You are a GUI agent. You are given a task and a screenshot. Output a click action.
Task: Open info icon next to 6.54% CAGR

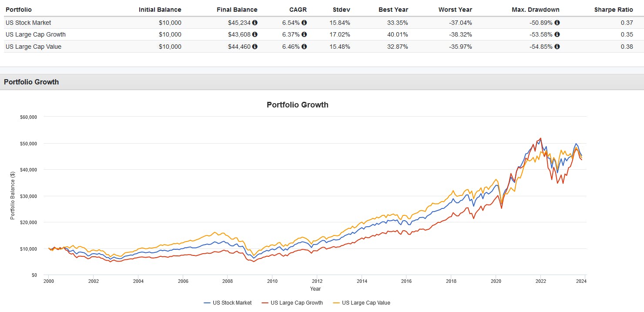pyautogui.click(x=304, y=23)
